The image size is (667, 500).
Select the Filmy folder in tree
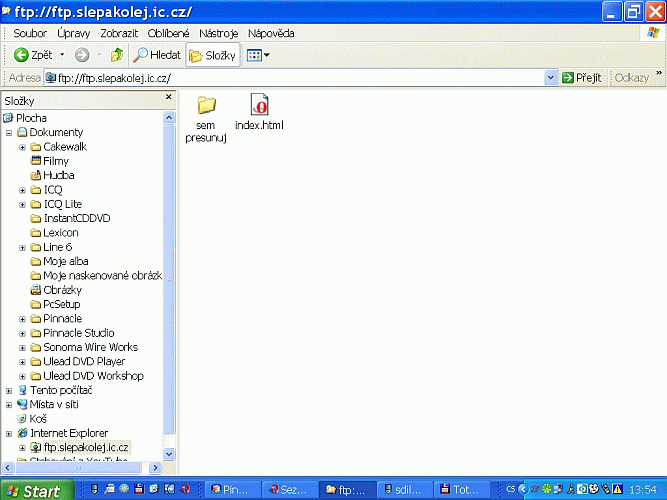(55, 161)
